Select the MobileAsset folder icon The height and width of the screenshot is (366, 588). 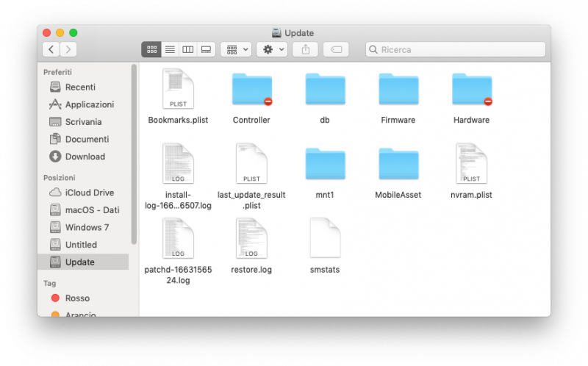click(x=398, y=164)
